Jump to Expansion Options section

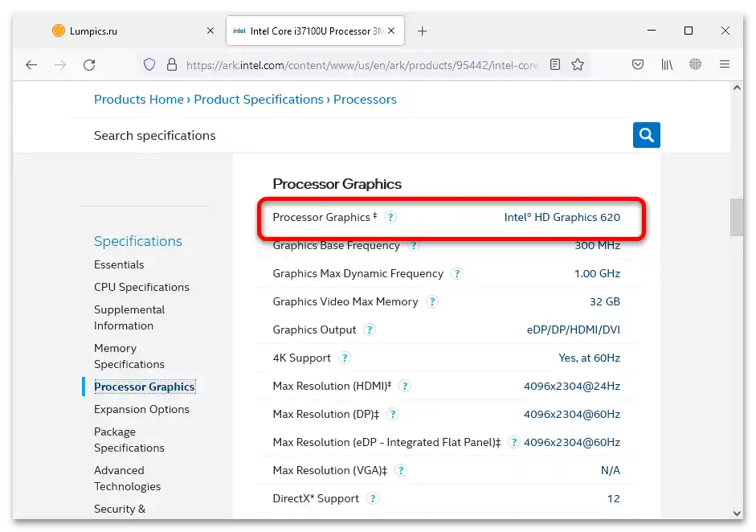tap(141, 410)
